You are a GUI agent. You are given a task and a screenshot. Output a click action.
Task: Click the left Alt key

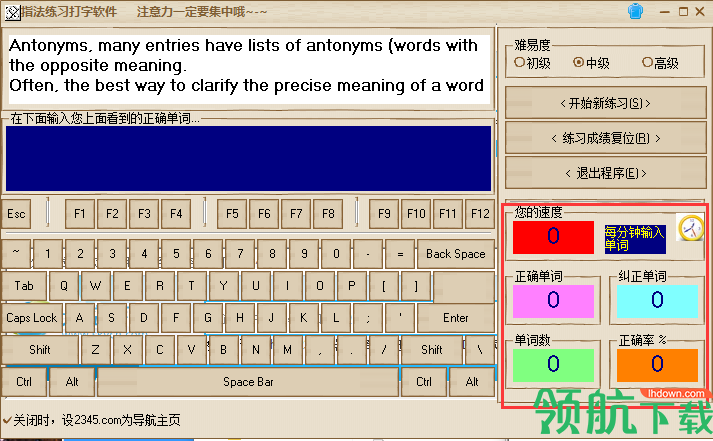72,382
